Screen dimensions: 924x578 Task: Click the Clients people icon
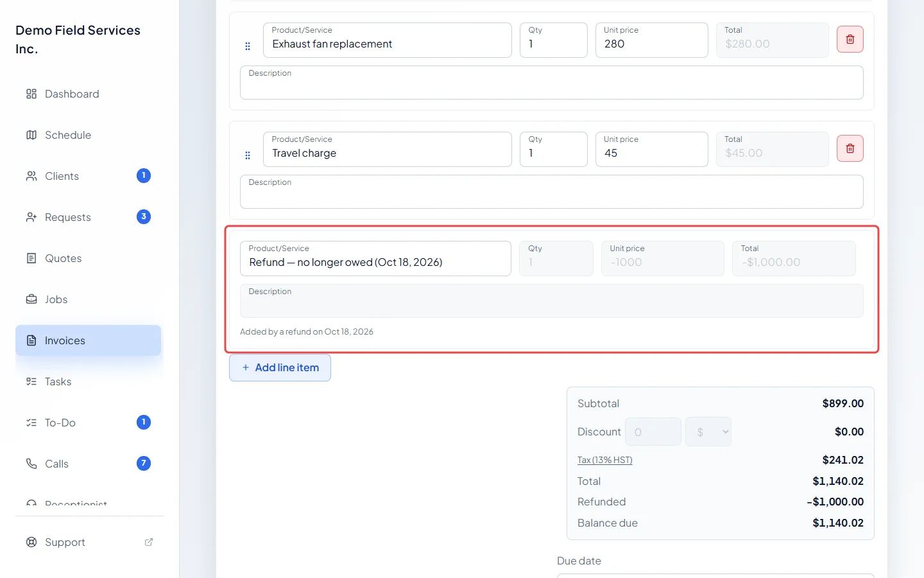[x=31, y=176]
